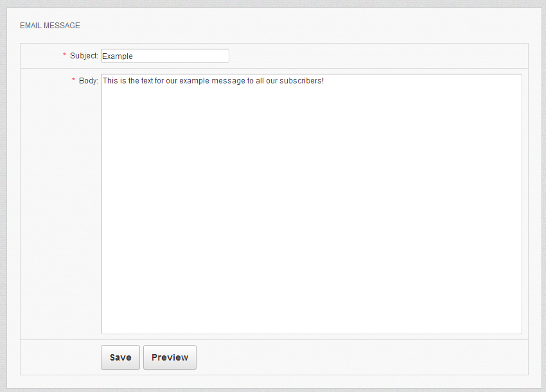
Task: Click the word "all" in body text
Action: (260, 81)
